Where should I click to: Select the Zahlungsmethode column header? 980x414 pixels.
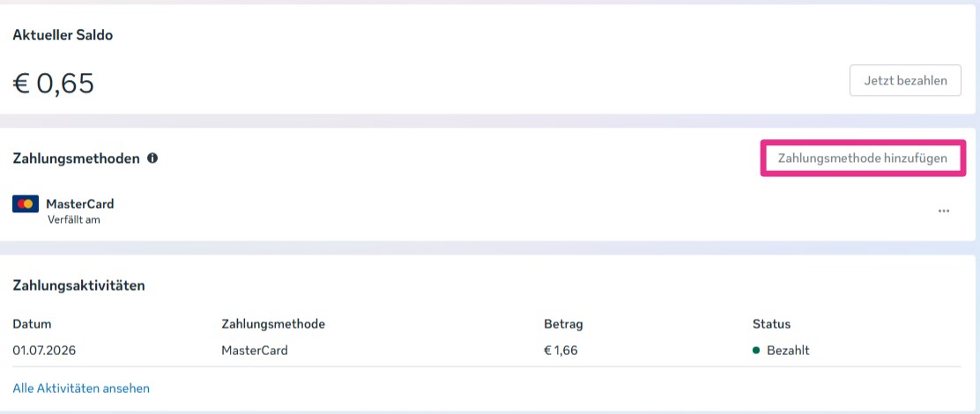[273, 324]
